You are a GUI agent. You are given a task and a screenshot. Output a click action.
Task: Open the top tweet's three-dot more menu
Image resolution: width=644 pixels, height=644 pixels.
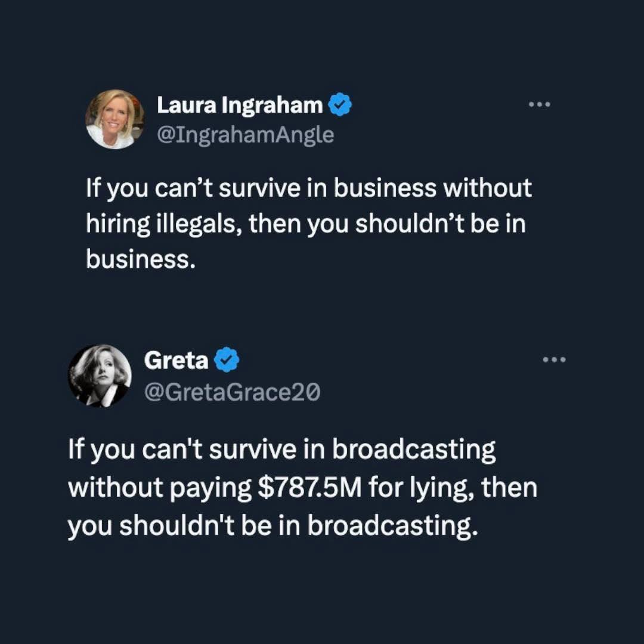point(540,104)
